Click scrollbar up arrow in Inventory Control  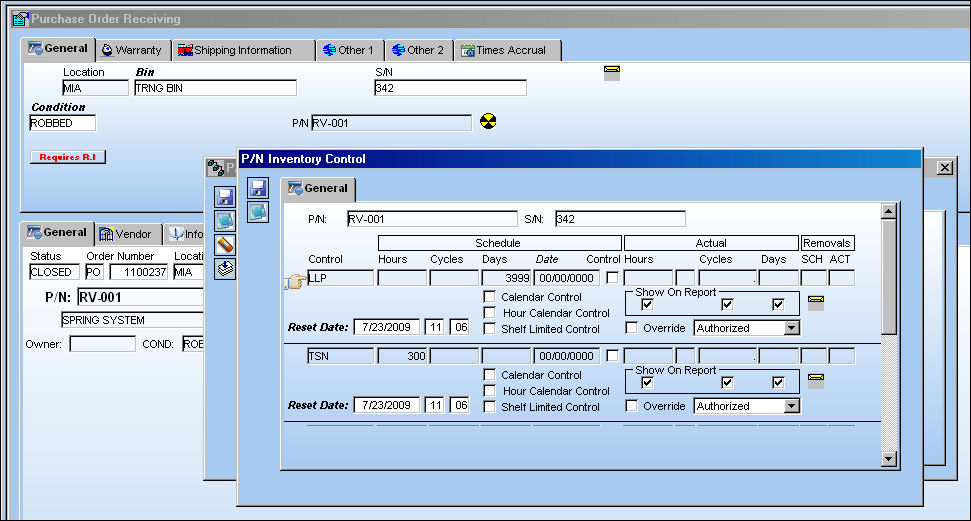(889, 211)
